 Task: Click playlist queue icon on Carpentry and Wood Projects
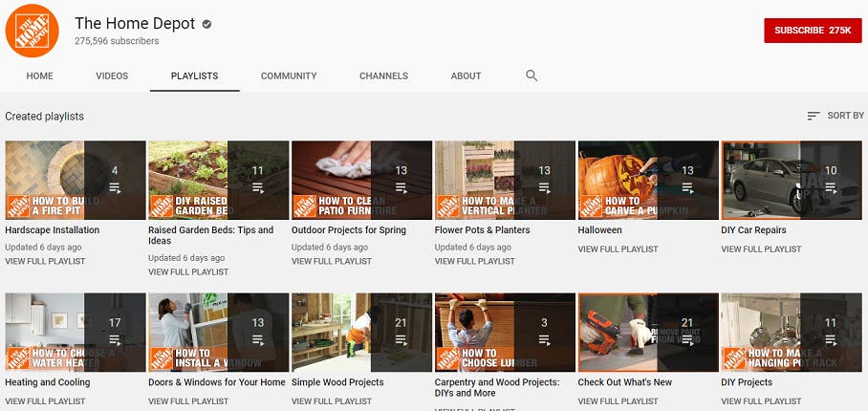(x=544, y=339)
